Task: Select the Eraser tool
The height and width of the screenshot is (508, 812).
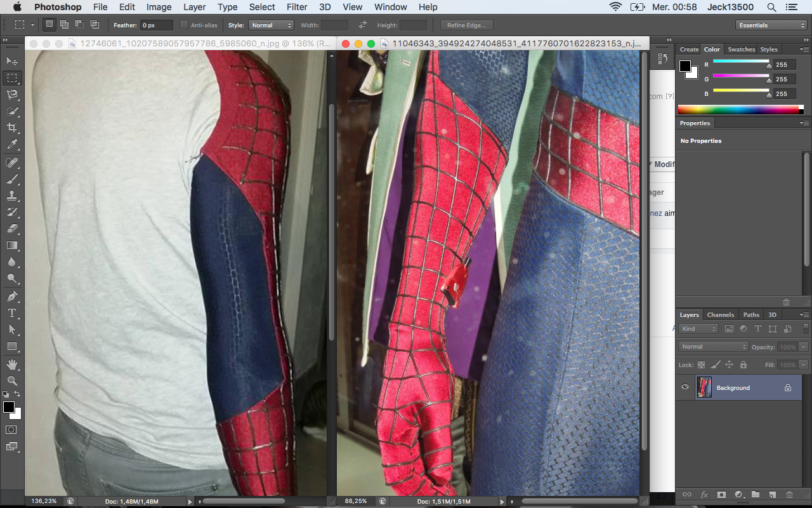Action: click(x=12, y=229)
